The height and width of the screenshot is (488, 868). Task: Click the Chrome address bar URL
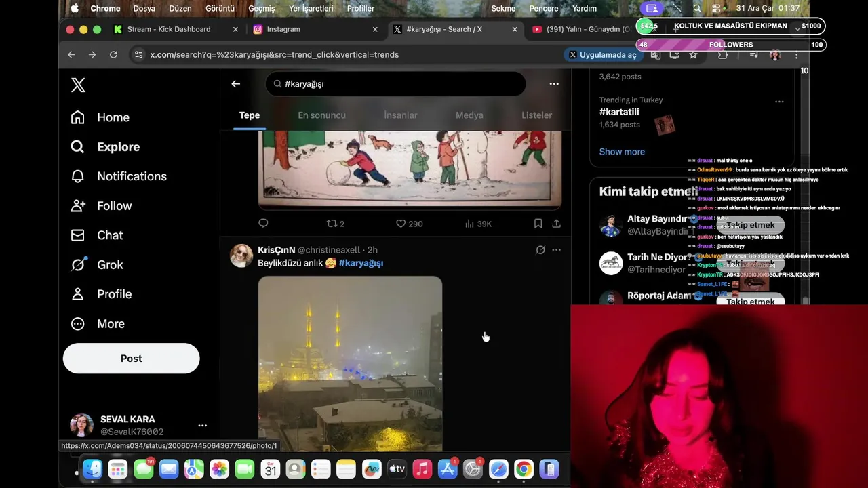coord(275,54)
